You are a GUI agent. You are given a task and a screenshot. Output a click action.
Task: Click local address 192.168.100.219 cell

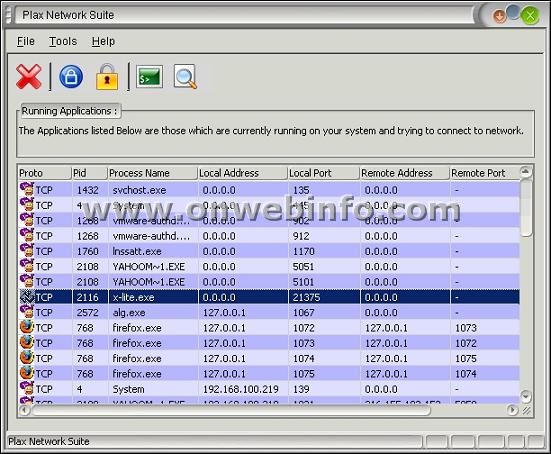click(x=241, y=389)
